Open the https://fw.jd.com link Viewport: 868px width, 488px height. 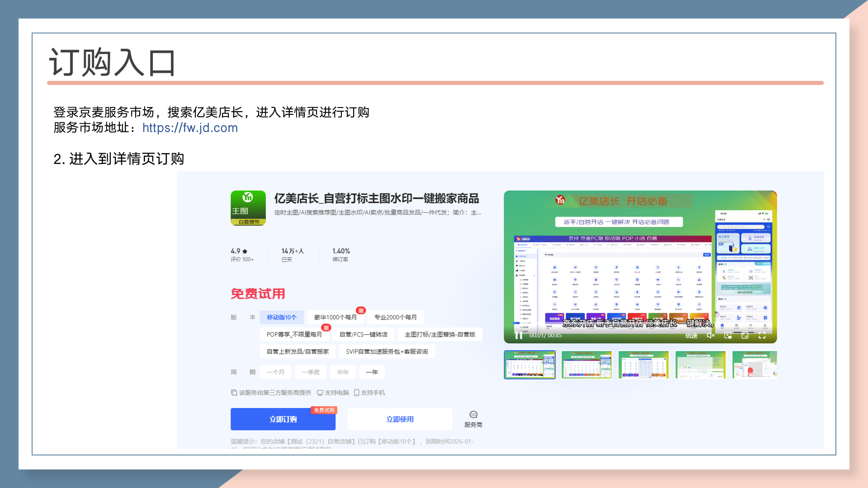point(190,128)
